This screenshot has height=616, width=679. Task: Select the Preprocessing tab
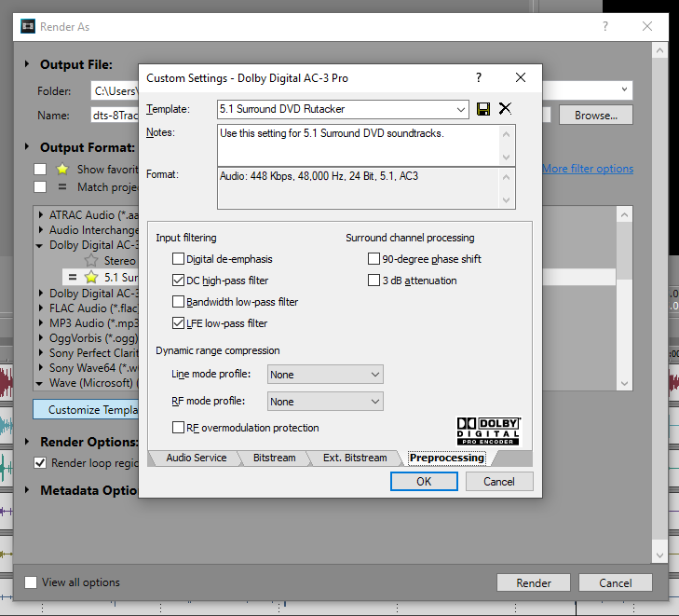tap(446, 458)
